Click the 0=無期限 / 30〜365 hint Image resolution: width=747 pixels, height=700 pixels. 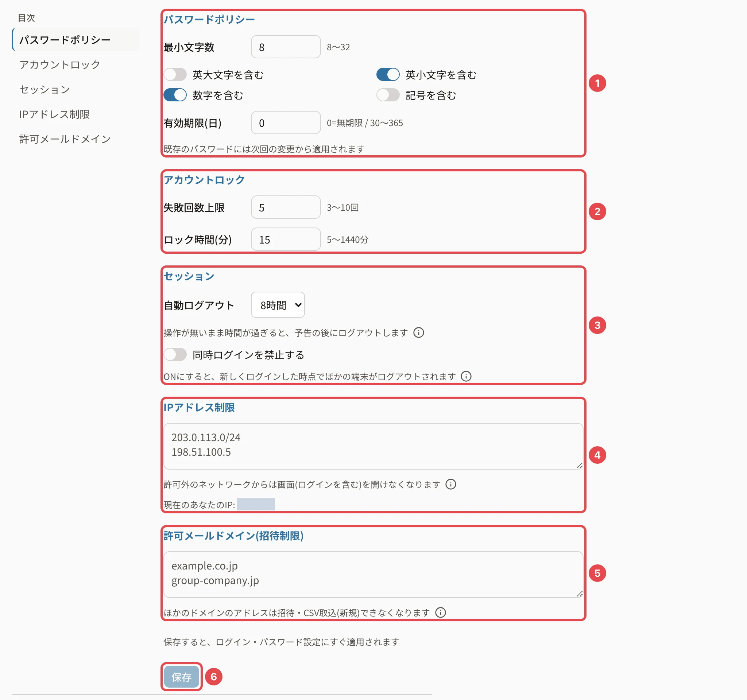365,123
